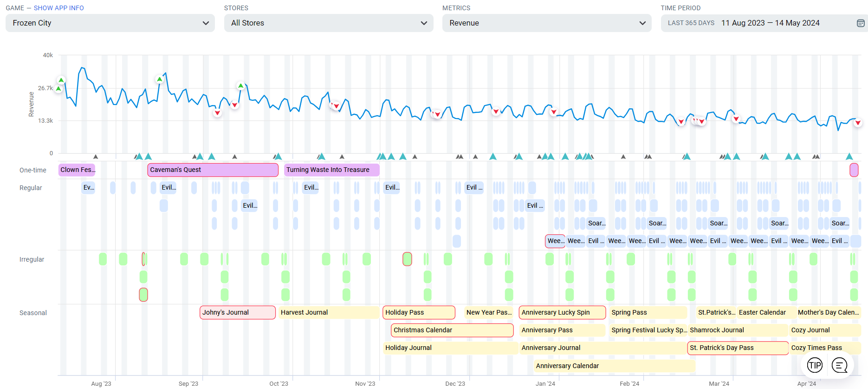This screenshot has height=389, width=868.
Task: Select the Clown Fes... one-time event bar
Action: pyautogui.click(x=77, y=170)
